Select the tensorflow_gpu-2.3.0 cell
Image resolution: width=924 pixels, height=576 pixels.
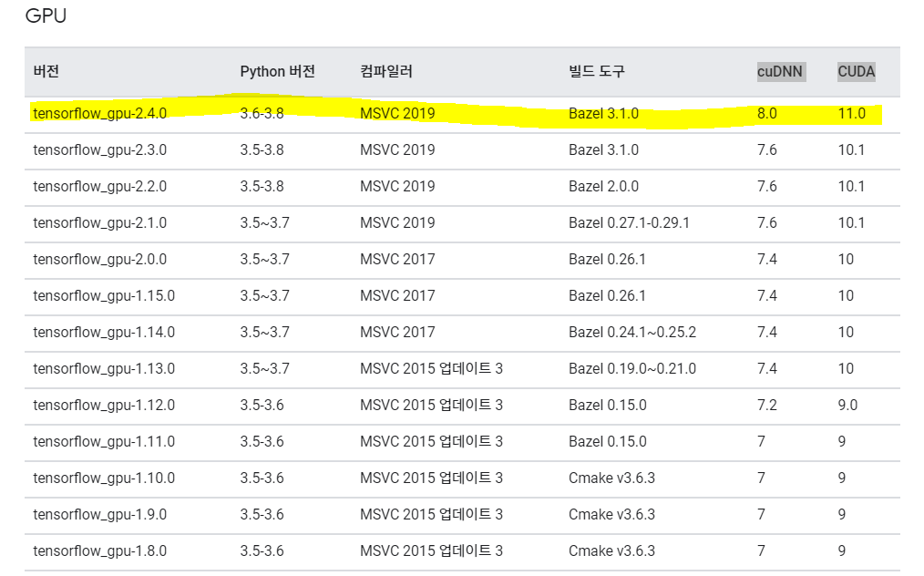pos(99,149)
